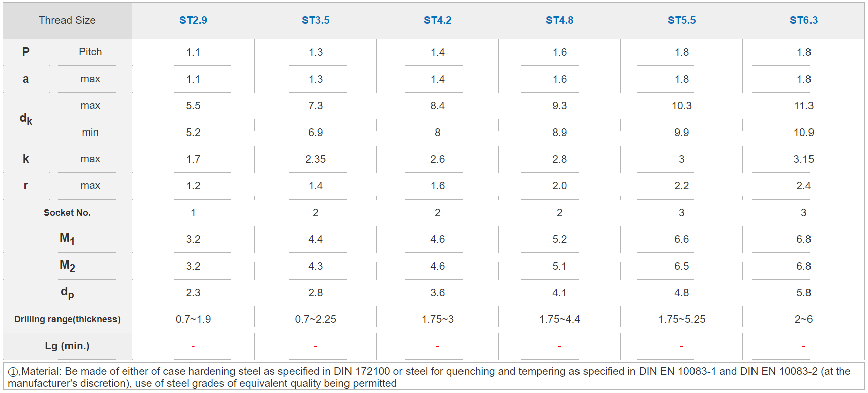Click the ST3.5 column header link
The height and width of the screenshot is (393, 868).
click(x=316, y=20)
